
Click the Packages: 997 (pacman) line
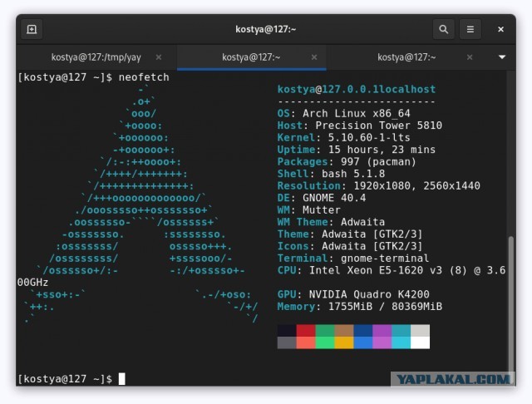(x=347, y=162)
